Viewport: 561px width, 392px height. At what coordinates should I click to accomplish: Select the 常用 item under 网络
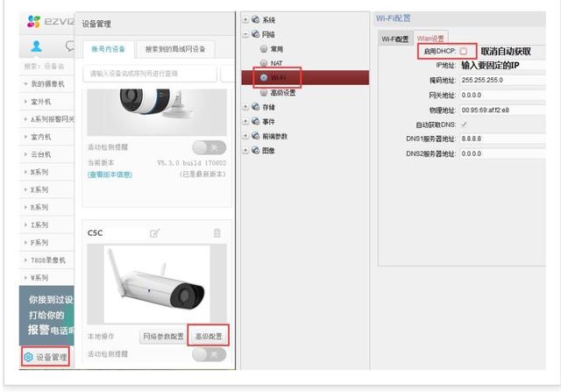pos(272,49)
